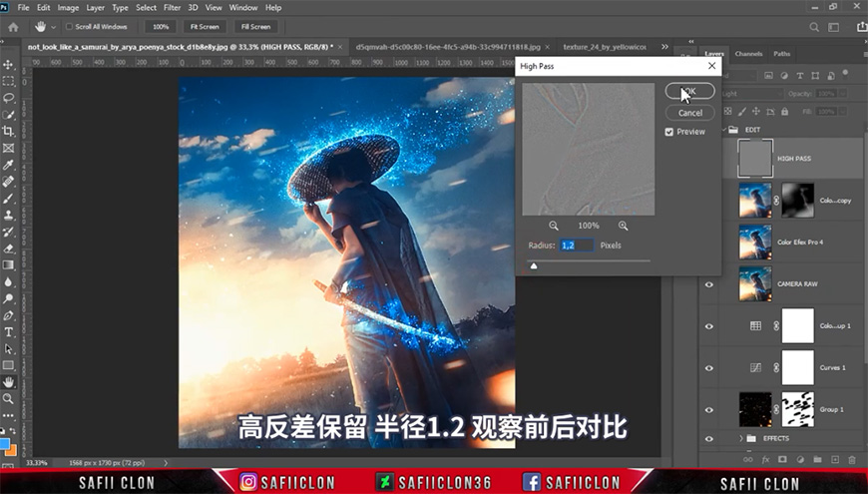Screen dimensions: 868x494
Task: Switch to the Paths tab
Action: tap(781, 54)
